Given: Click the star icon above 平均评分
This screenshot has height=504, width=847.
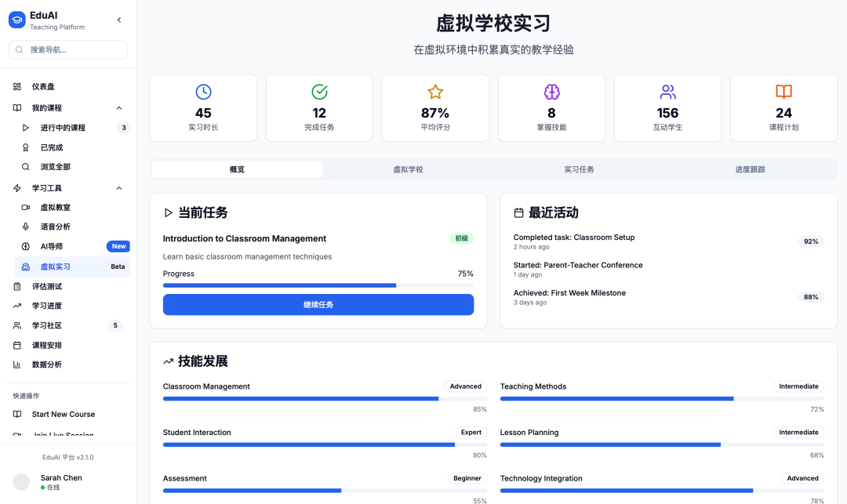Looking at the screenshot, I should click(x=435, y=92).
